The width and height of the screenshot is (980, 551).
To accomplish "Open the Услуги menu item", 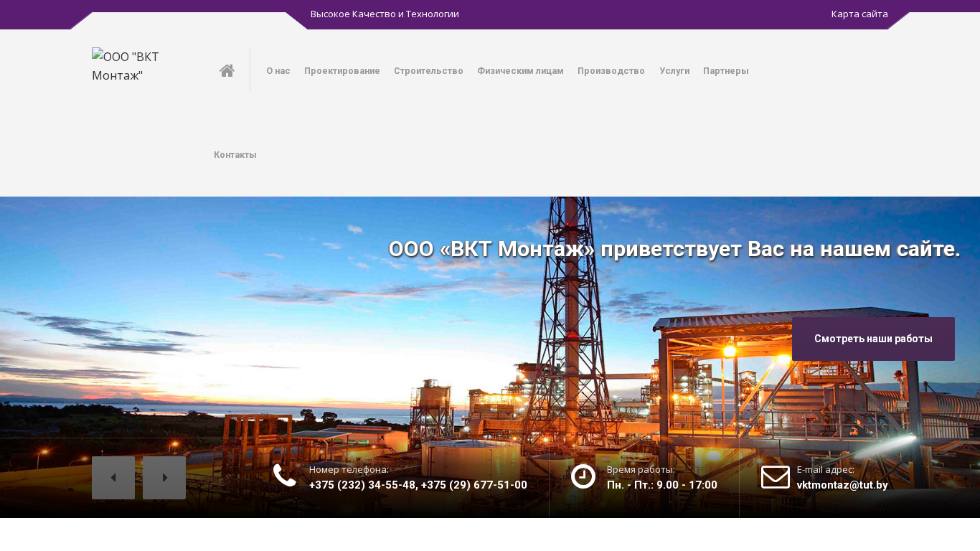I will (674, 71).
